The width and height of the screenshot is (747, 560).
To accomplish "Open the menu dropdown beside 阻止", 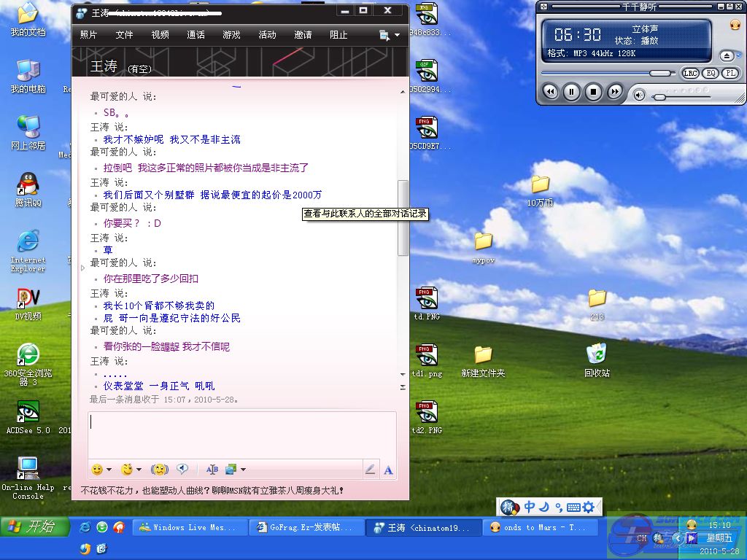I will coord(397,35).
